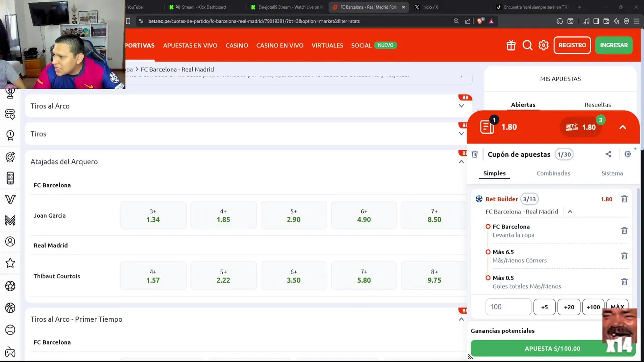644x362 pixels.
Task: Clear all bets with coupon trash icon
Action: coord(474,154)
